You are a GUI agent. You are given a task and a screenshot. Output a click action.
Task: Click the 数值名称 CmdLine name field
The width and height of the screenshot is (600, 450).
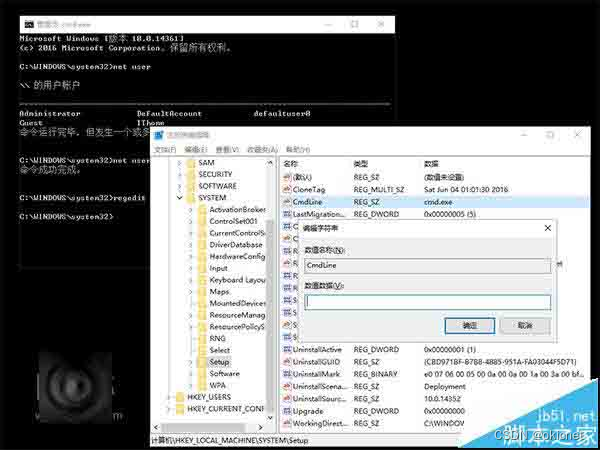tap(427, 266)
